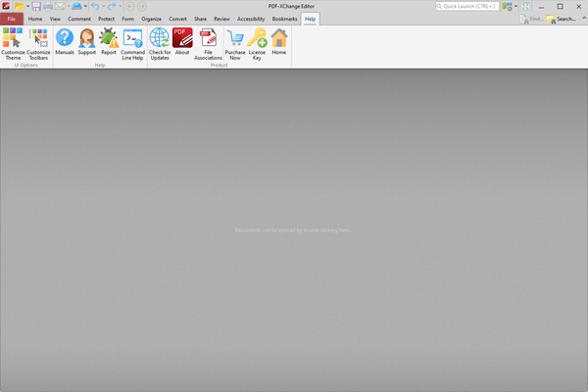
Task: Click the Previous View back arrow
Action: click(129, 6)
